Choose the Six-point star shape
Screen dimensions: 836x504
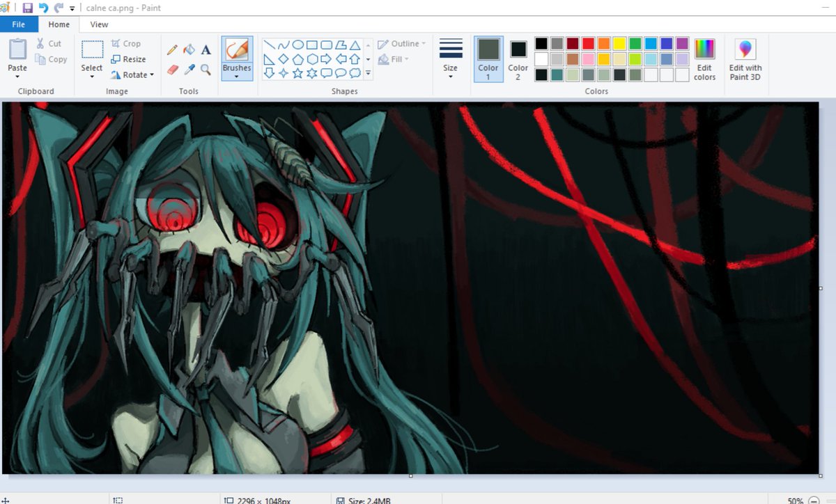point(312,73)
